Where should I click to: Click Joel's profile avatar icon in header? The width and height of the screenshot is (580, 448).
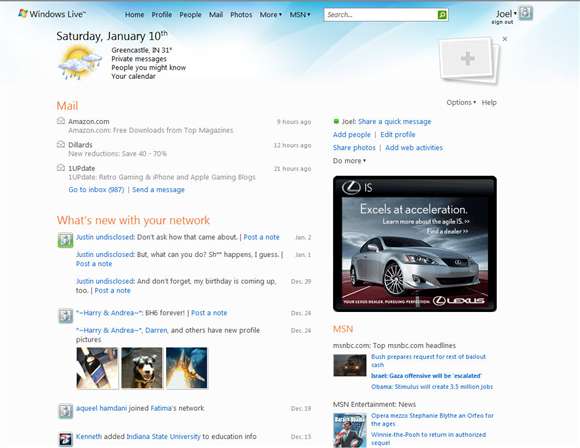coord(526,13)
